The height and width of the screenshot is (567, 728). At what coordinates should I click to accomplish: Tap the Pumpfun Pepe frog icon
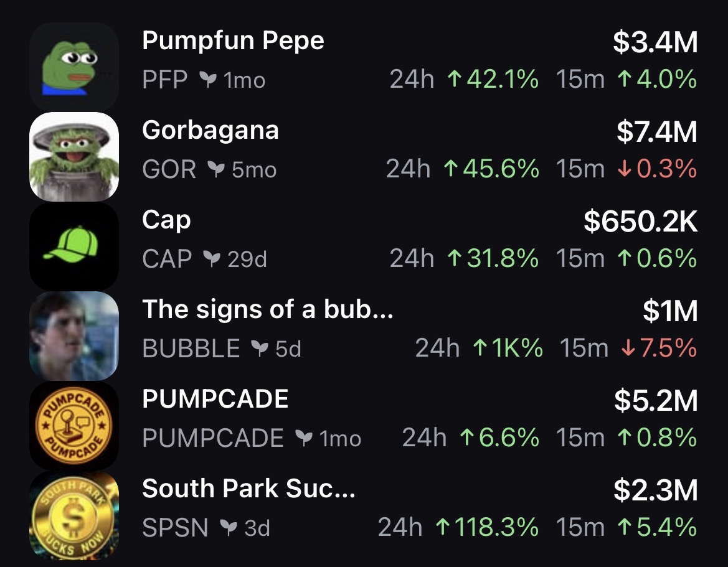[x=73, y=67]
